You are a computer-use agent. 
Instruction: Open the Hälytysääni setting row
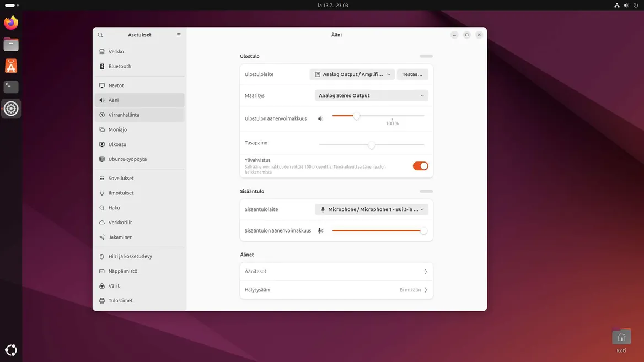tap(336, 290)
